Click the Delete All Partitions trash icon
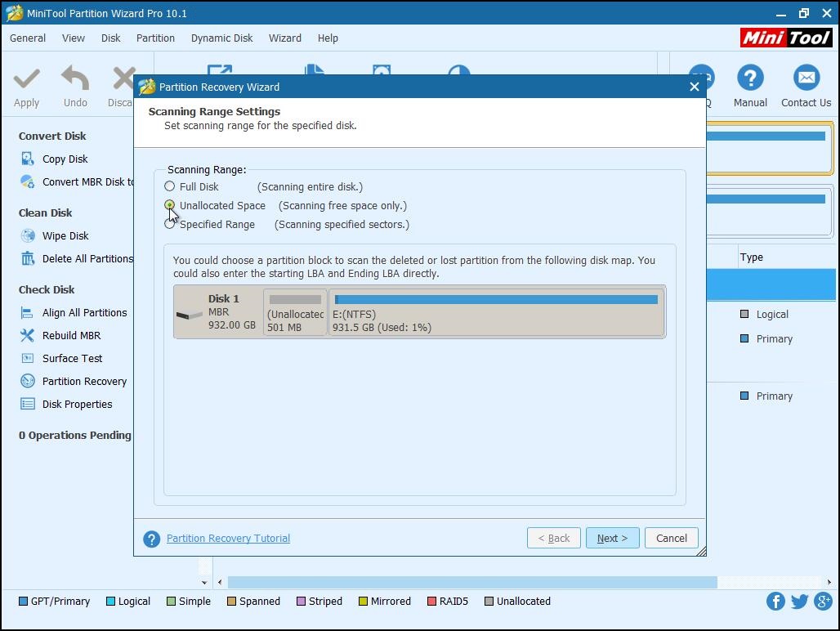The image size is (840, 631). click(27, 259)
